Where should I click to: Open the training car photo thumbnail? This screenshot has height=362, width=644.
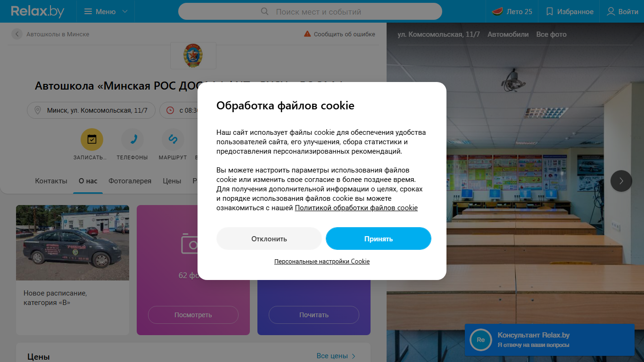(73, 243)
